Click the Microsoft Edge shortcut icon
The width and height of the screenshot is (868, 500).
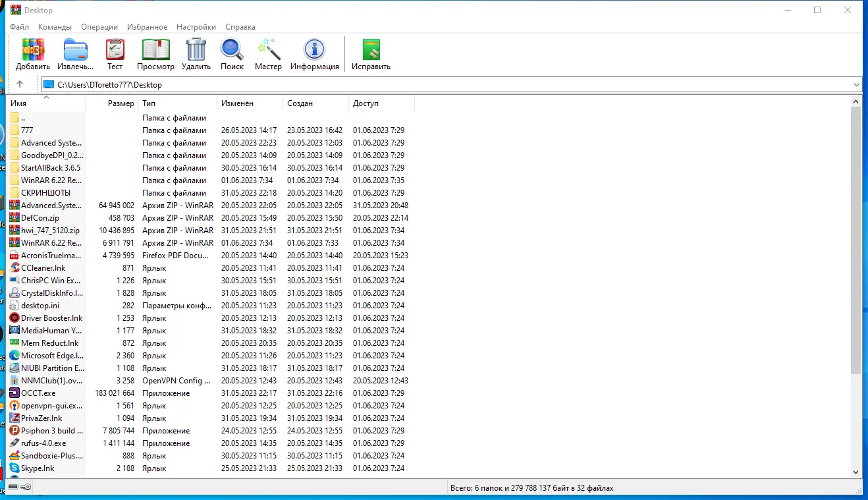(14, 356)
